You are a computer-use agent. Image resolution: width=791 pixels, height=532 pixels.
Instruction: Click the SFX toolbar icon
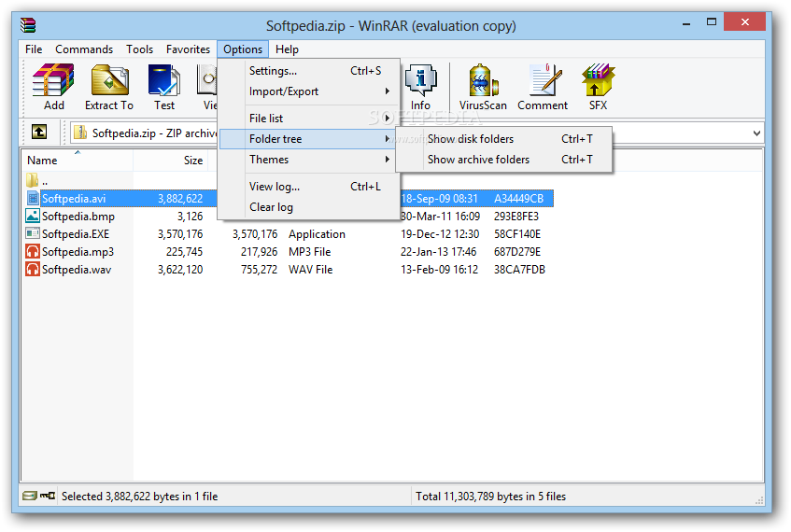[599, 79]
